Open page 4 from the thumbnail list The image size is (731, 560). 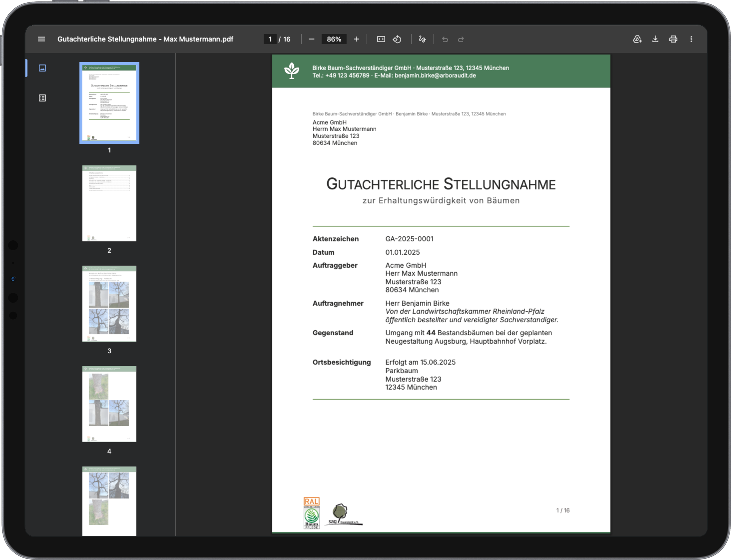(x=109, y=404)
